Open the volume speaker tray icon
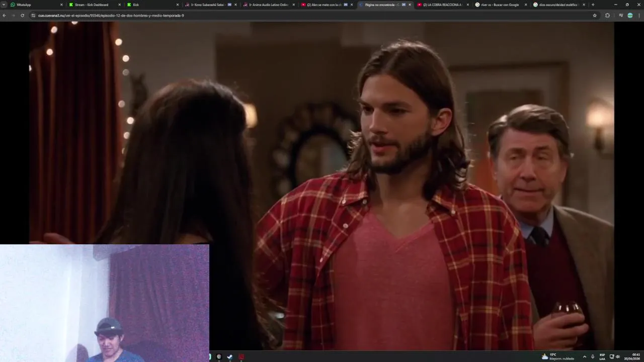Viewport: 644px width, 362px height. click(618, 357)
